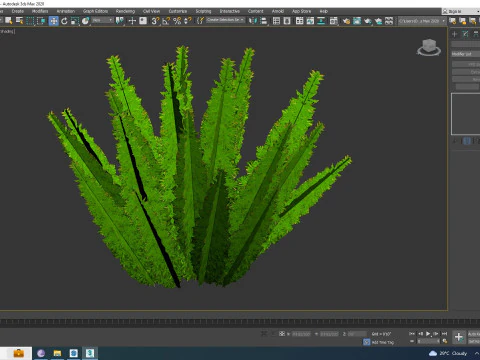Open Autodesk A360 gallery icon
The height and width of the screenshot is (360, 480).
(x=389, y=21)
